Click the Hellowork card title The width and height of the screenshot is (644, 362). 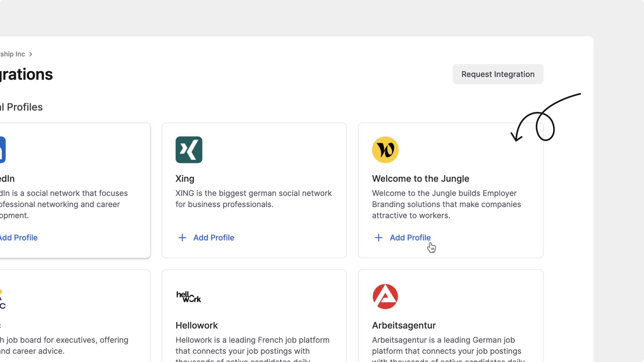(x=196, y=325)
